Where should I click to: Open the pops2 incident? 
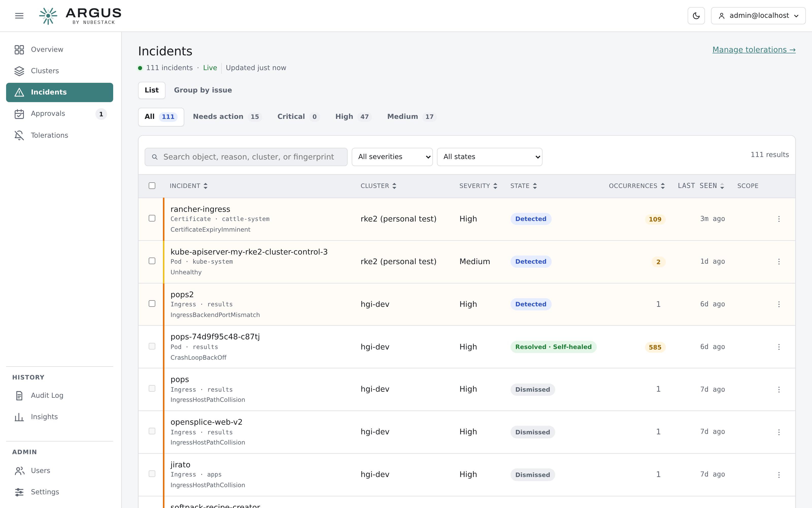pyautogui.click(x=182, y=294)
